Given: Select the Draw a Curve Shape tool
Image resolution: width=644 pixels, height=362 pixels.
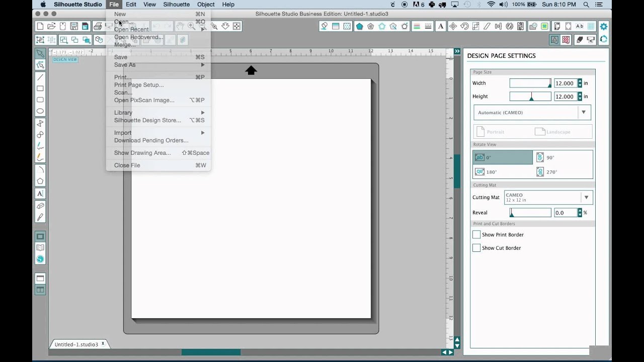Looking at the screenshot, I should [40, 135].
